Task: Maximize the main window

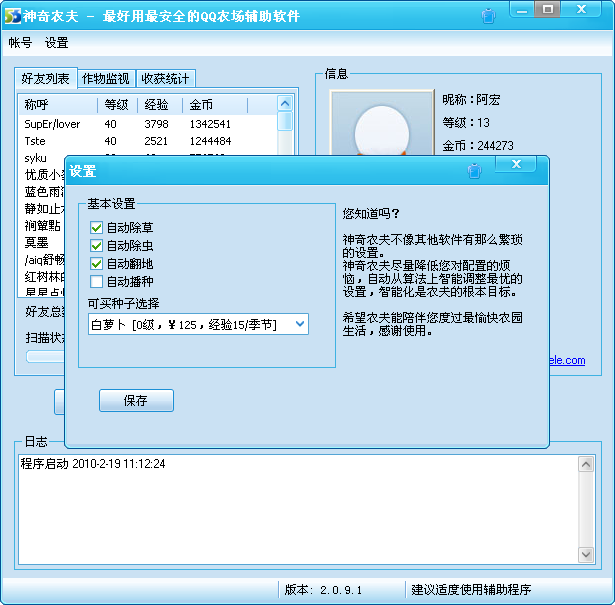Action: pyautogui.click(x=548, y=9)
